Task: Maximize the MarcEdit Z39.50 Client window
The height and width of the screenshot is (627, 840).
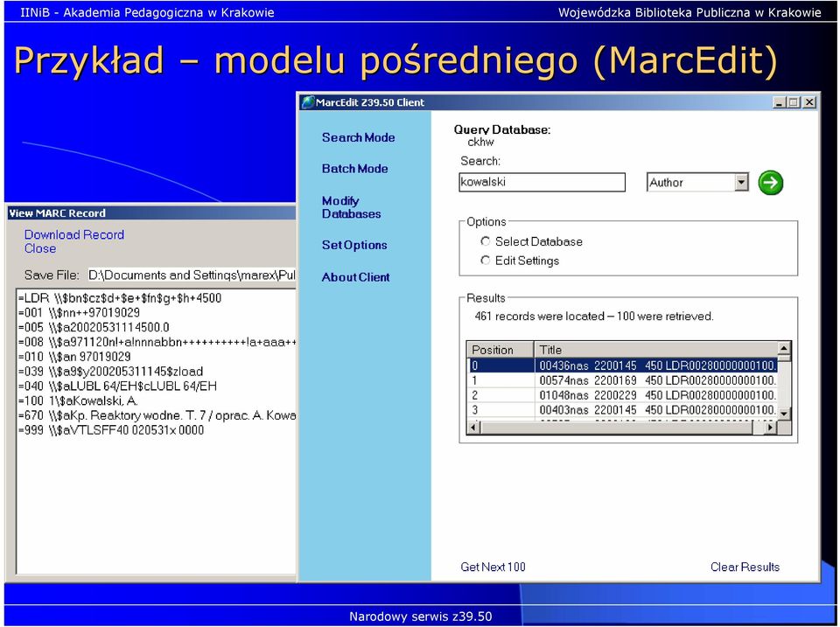Action: pyautogui.click(x=794, y=102)
